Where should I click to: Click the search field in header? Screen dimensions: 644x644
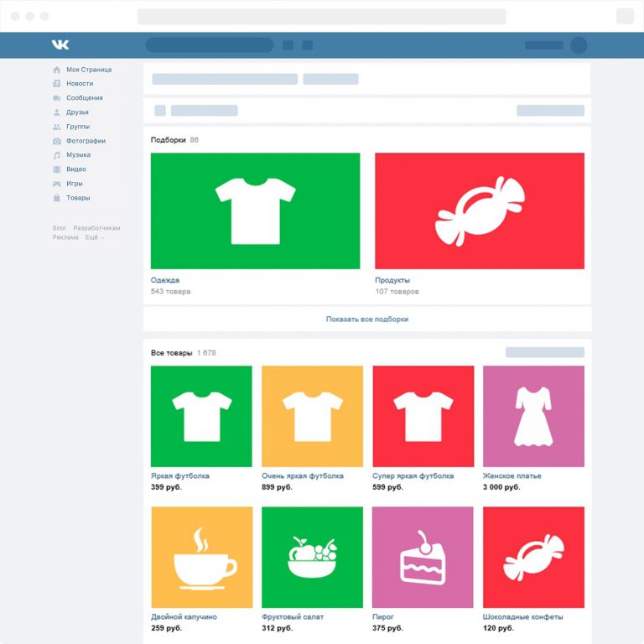[x=210, y=45]
